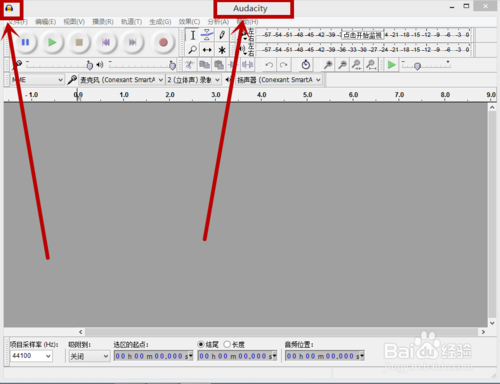
Task: Adjust the recording volume slider
Action: (x=89, y=65)
